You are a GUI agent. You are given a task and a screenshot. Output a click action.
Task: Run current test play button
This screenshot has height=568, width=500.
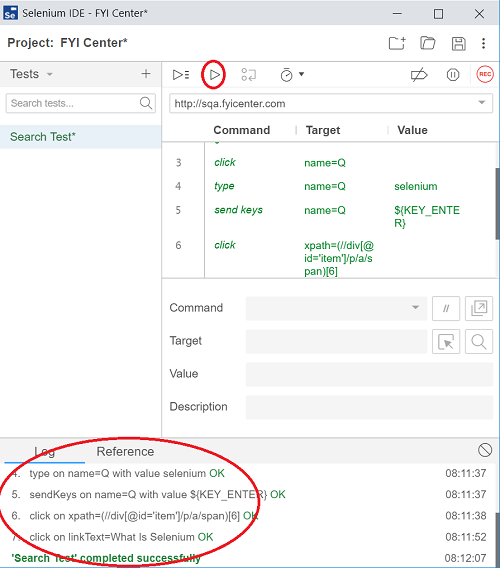214,75
